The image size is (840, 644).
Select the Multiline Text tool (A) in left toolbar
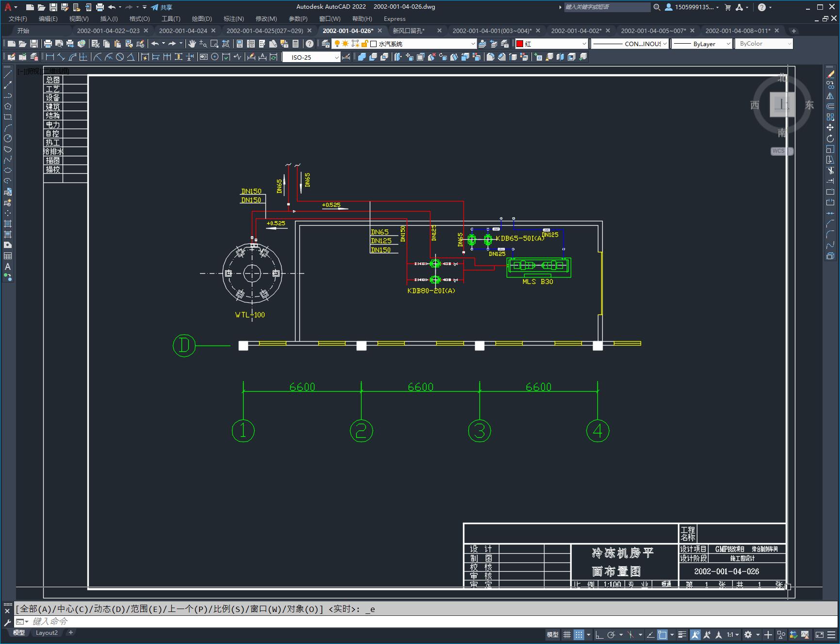coord(8,266)
